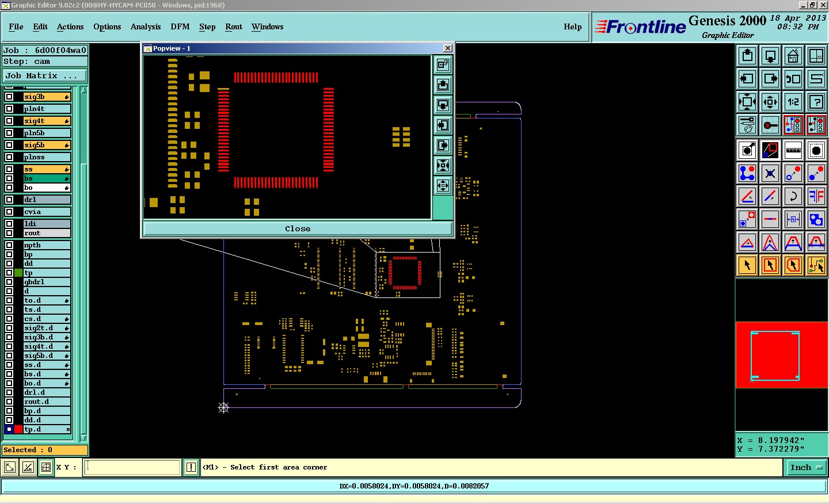The height and width of the screenshot is (504, 829).
Task: Open the DFM menu
Action: tap(180, 26)
